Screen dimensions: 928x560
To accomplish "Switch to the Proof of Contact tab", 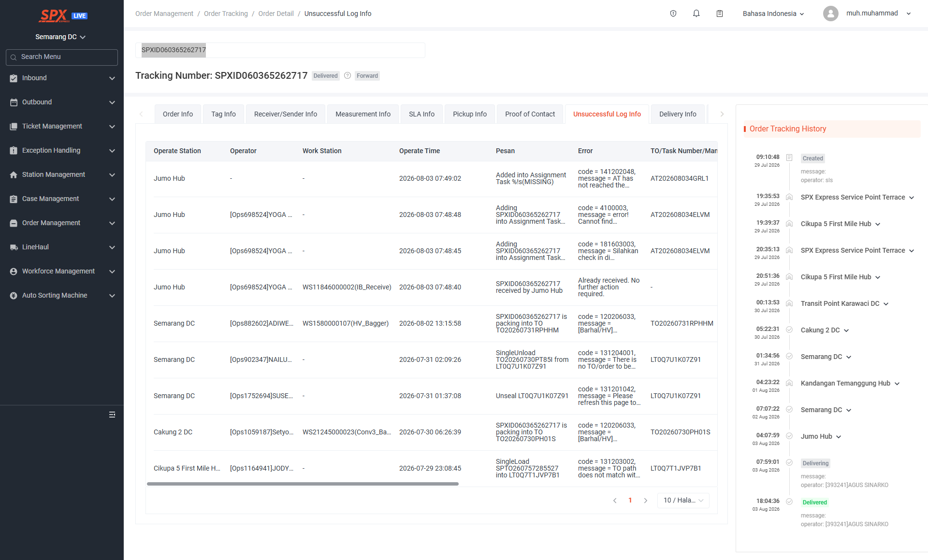I will coord(530,114).
